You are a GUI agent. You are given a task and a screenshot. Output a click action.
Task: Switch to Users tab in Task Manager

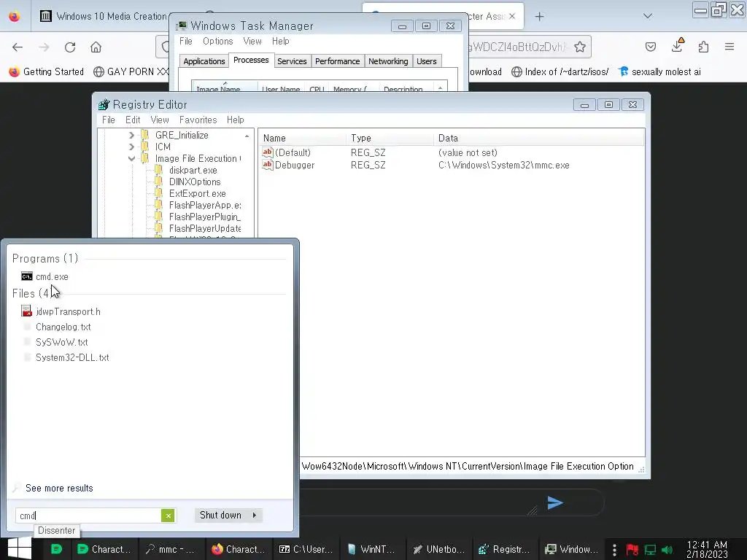point(426,61)
